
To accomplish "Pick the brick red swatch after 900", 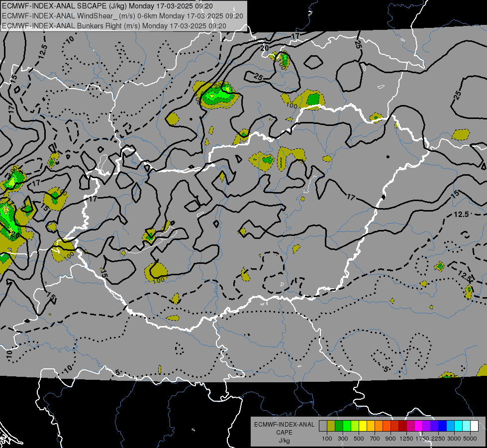I will click(x=395, y=426).
